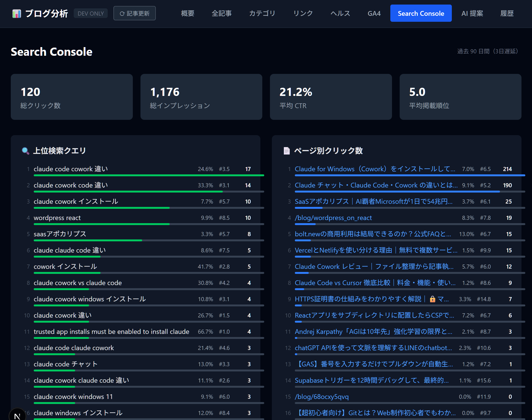Open the /blog/wordpress_on_react page link
The height and width of the screenshot is (420, 532).
[x=333, y=218]
